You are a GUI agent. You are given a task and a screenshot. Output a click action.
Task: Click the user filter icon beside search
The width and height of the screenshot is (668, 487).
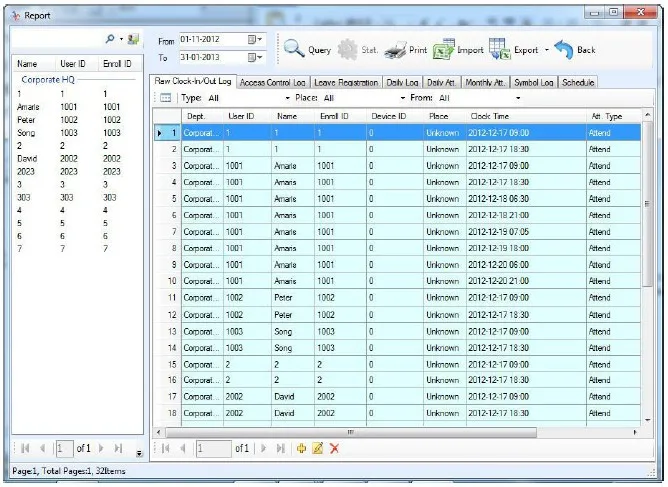pos(133,39)
